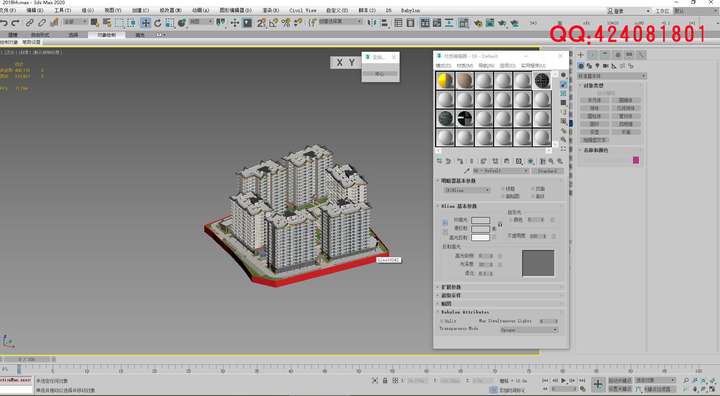
Task: Expand the 贴图 maps rollout
Action: pos(501,304)
